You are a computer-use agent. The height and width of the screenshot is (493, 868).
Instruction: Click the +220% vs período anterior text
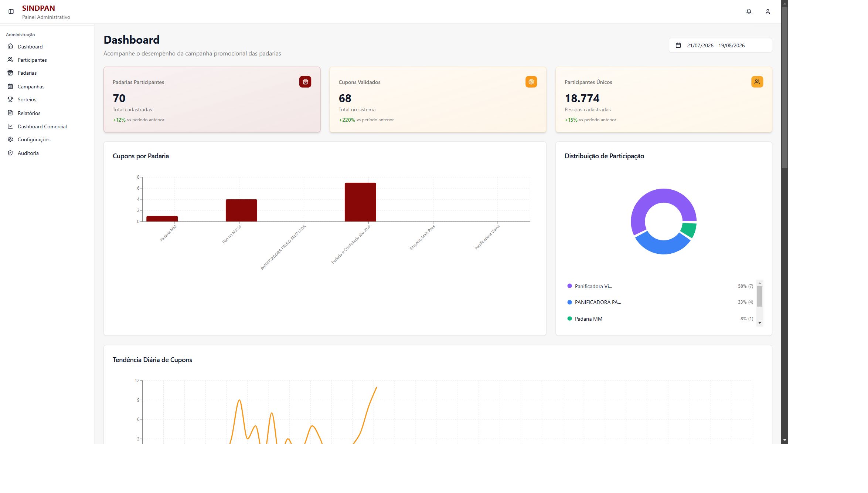point(366,120)
